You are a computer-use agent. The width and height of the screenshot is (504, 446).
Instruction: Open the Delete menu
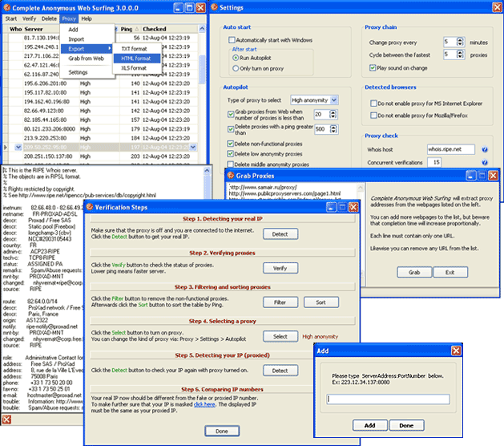[49, 18]
